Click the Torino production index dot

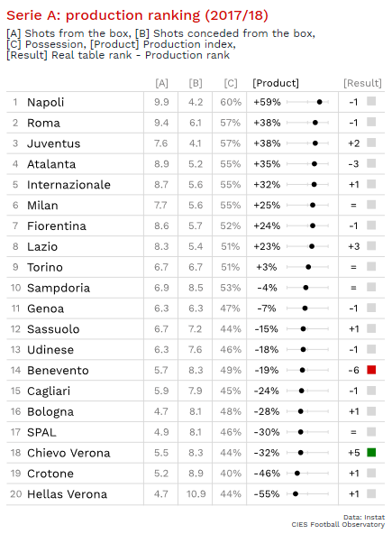[x=308, y=267]
